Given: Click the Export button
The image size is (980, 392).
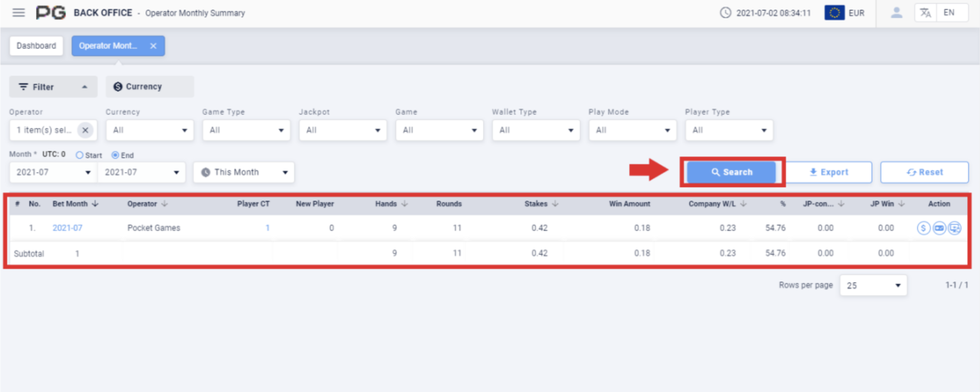Looking at the screenshot, I should pos(829,172).
